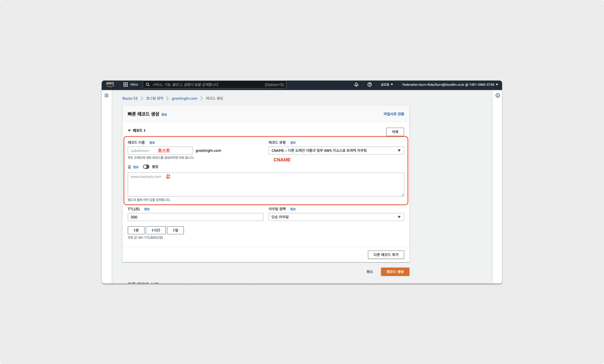Click 정보 link beside 레코드 이름
Viewport: 604px width, 364px height.
coord(152,143)
